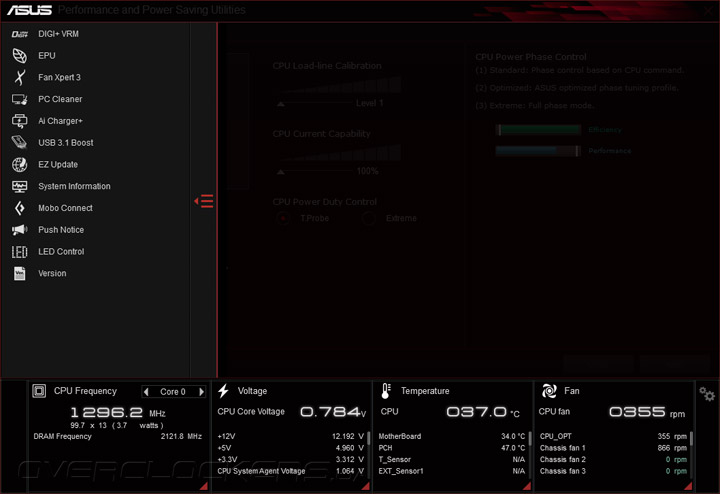Expand CPU Frequency panel corner triangle
The image size is (720, 494).
coord(203,486)
